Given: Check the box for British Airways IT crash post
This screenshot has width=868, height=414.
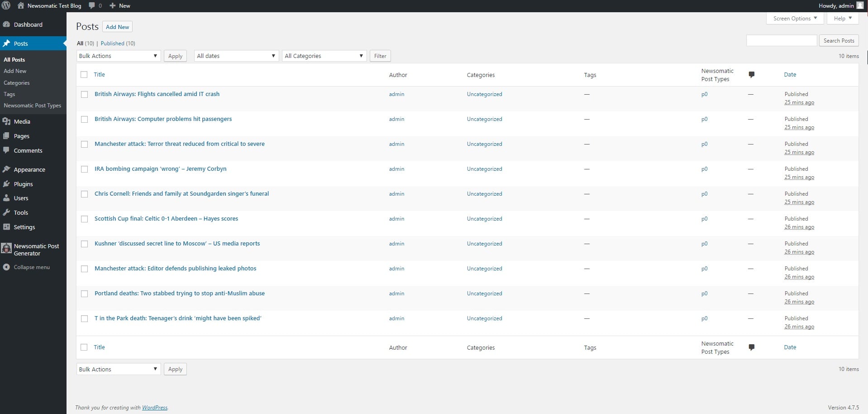Looking at the screenshot, I should coord(84,94).
